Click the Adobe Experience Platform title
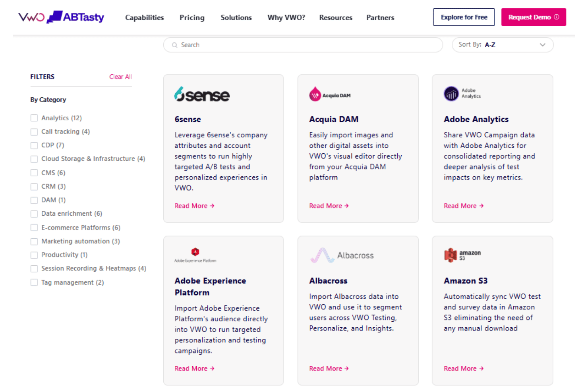Image resolution: width=588 pixels, height=392 pixels. tap(210, 286)
